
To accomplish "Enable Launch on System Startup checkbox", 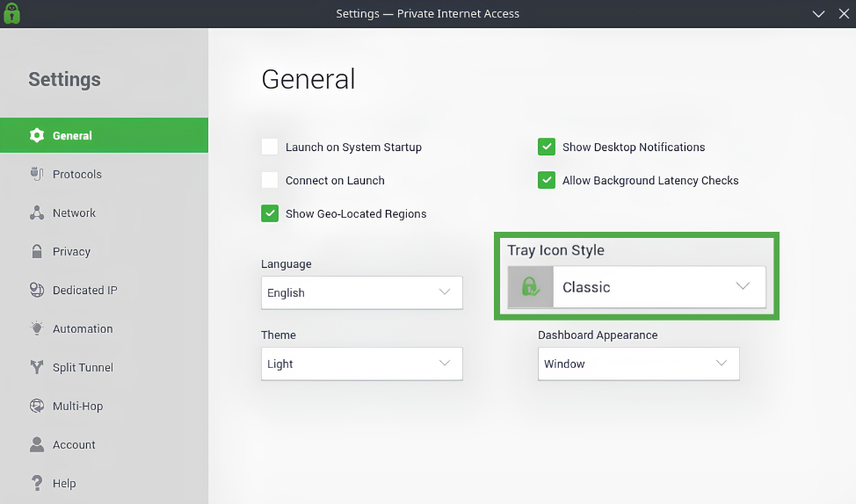I will [270, 147].
